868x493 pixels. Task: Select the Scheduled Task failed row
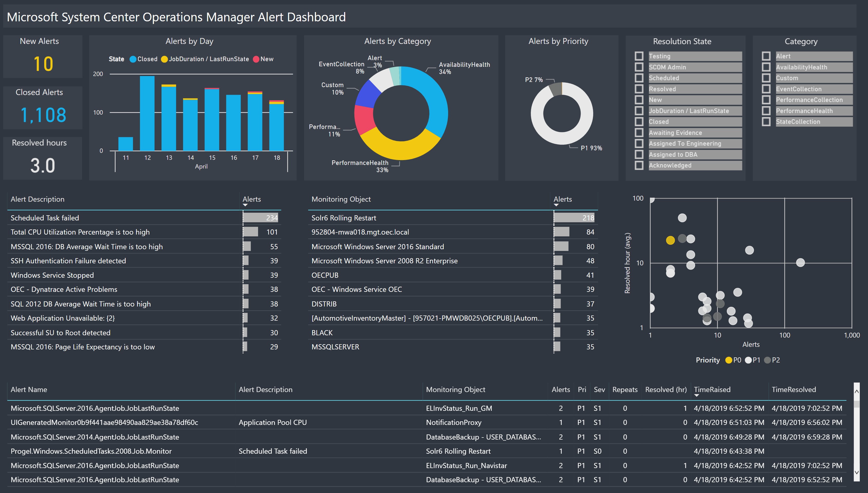click(x=45, y=218)
